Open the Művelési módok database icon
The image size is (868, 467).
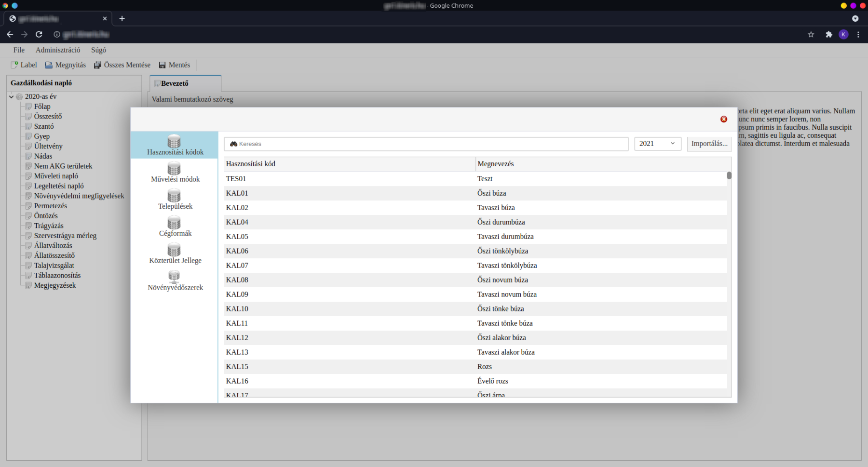174,169
